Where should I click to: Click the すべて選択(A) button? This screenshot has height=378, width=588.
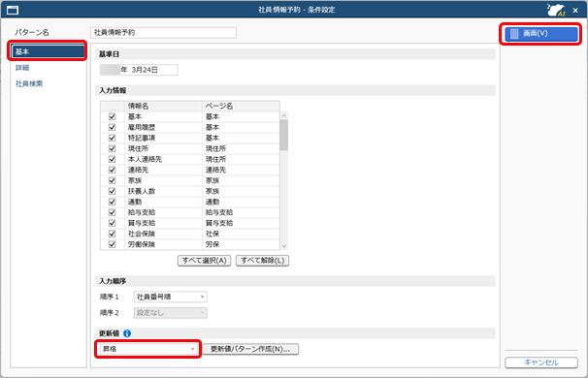coord(204,261)
